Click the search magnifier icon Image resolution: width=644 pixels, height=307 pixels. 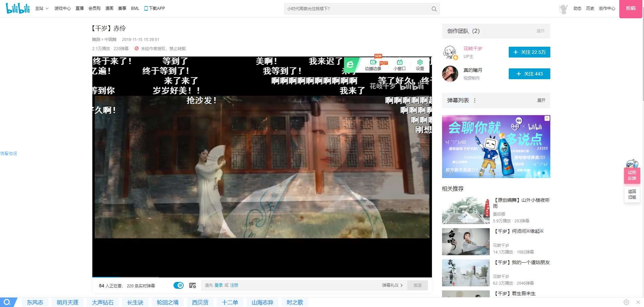(434, 9)
